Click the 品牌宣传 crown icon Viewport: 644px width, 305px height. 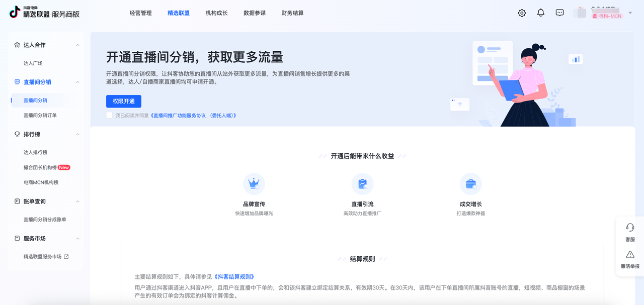point(254,184)
